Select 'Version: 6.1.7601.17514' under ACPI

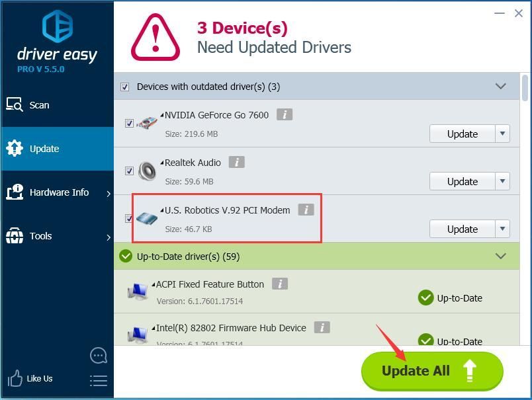200,301
